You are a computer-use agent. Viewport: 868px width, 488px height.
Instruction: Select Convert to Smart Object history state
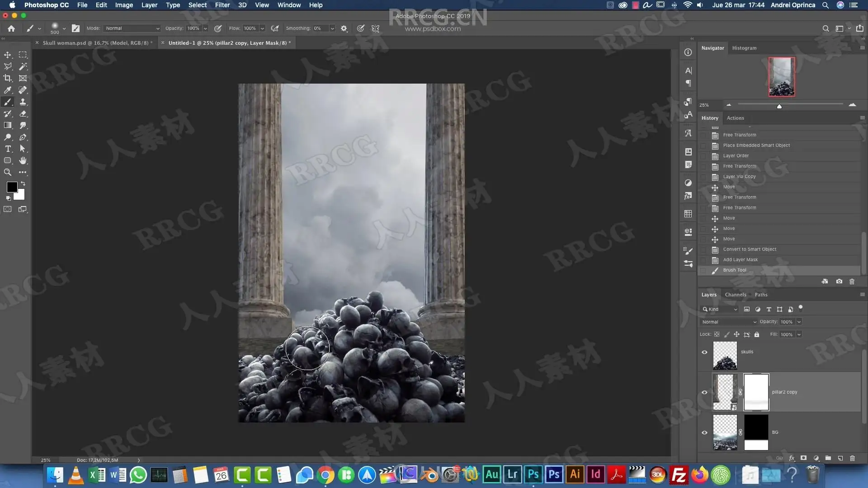tap(749, 249)
